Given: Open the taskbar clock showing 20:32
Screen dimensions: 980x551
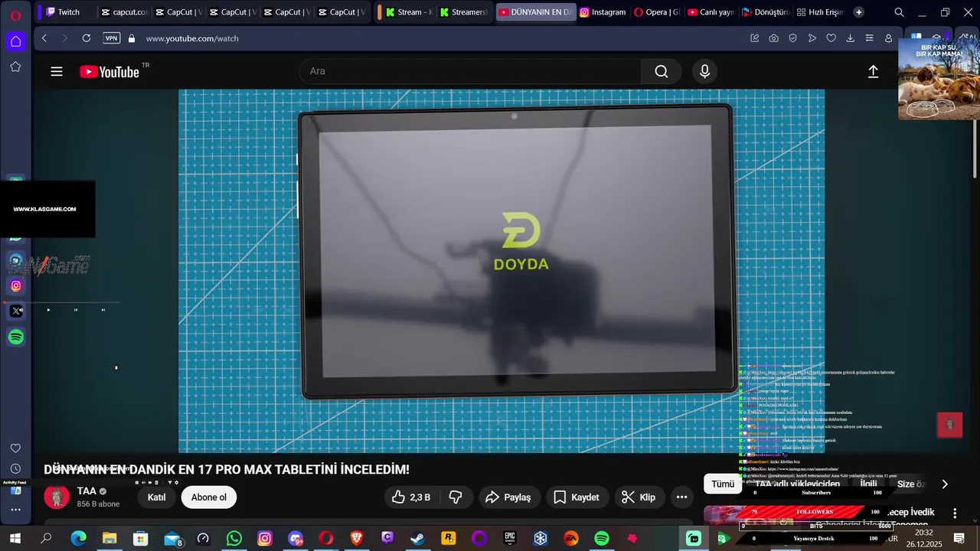Looking at the screenshot, I should tap(923, 538).
